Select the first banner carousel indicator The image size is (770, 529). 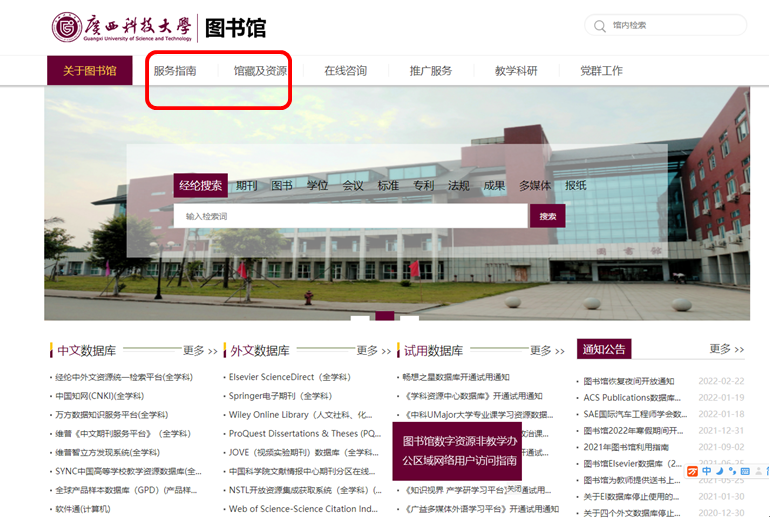[360, 317]
